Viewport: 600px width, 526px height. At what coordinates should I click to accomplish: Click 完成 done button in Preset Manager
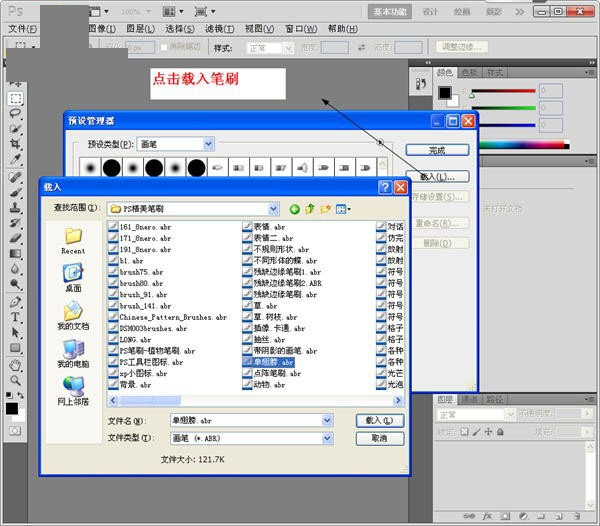437,150
